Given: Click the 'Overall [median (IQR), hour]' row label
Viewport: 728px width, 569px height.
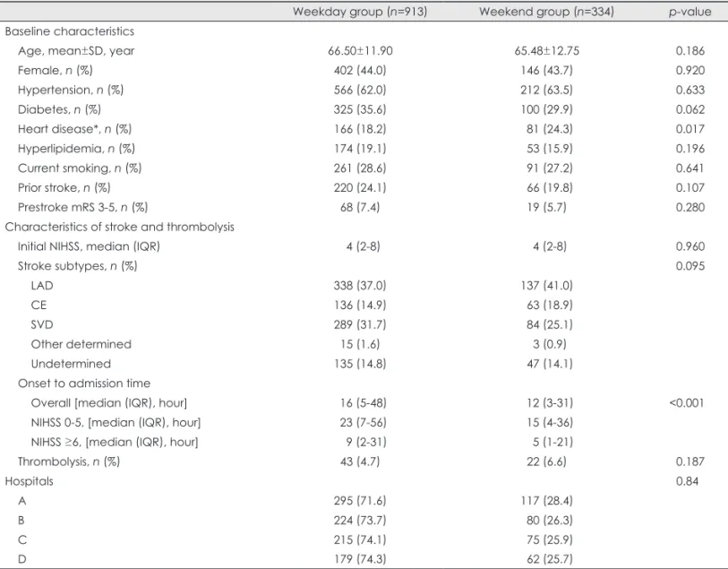Looking at the screenshot, I should click(x=109, y=402).
